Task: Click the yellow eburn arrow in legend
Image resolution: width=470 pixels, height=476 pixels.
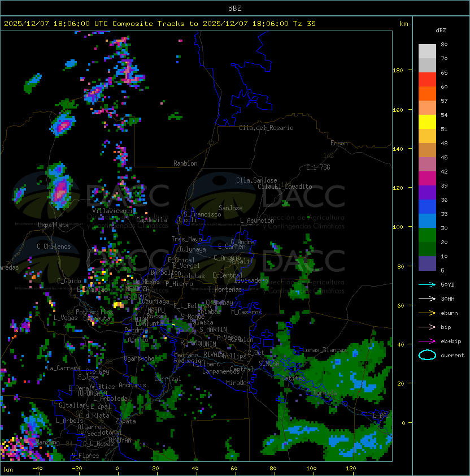Action: click(x=427, y=313)
